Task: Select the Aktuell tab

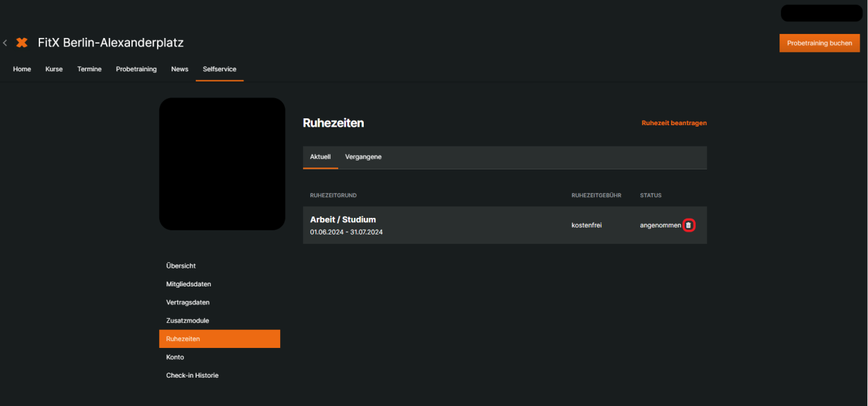Action: (x=320, y=157)
